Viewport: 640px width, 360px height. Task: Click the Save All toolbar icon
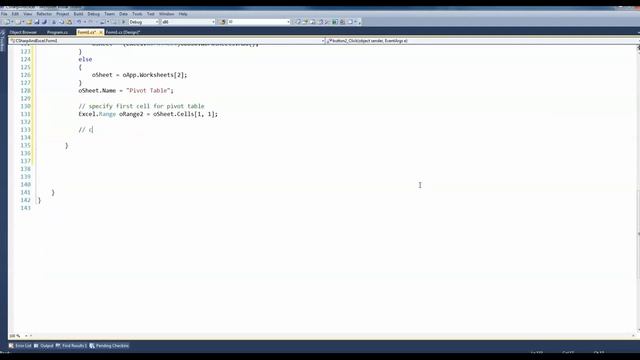[44, 22]
